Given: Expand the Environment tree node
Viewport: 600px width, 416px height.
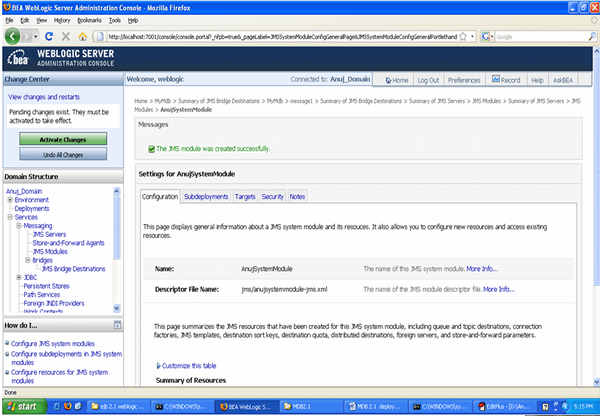Looking at the screenshot, I should [x=9, y=199].
